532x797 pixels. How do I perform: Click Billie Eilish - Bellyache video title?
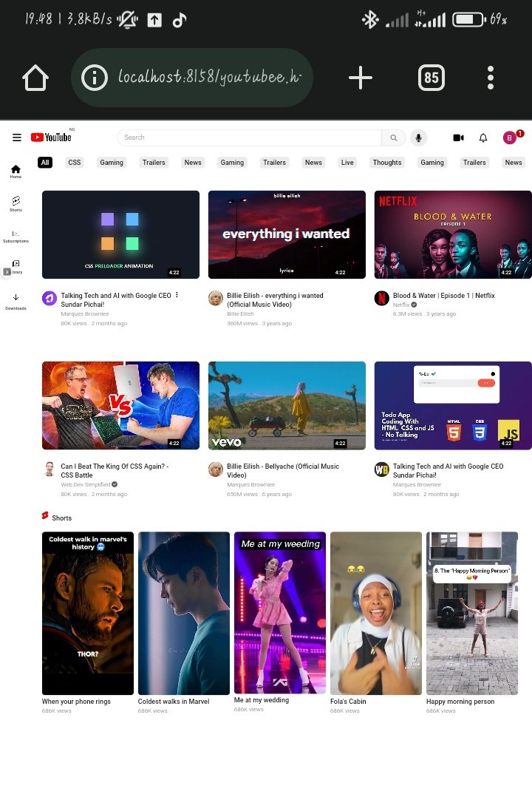pos(283,471)
